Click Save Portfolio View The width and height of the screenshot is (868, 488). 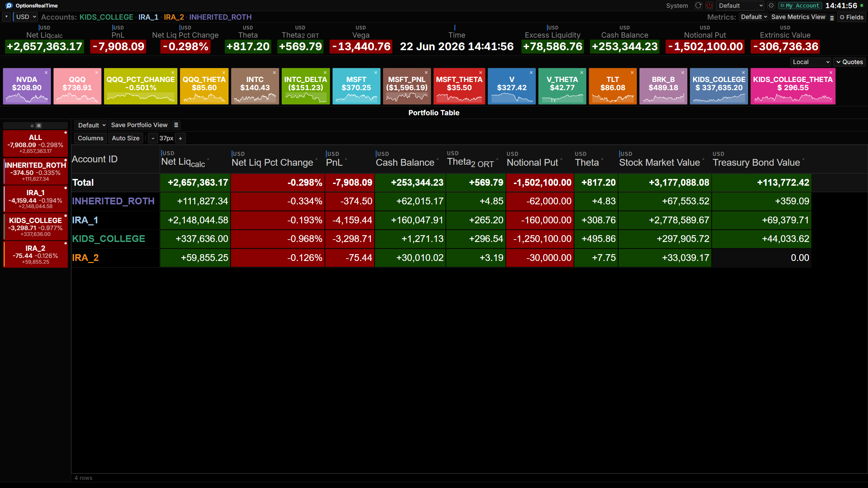[139, 125]
